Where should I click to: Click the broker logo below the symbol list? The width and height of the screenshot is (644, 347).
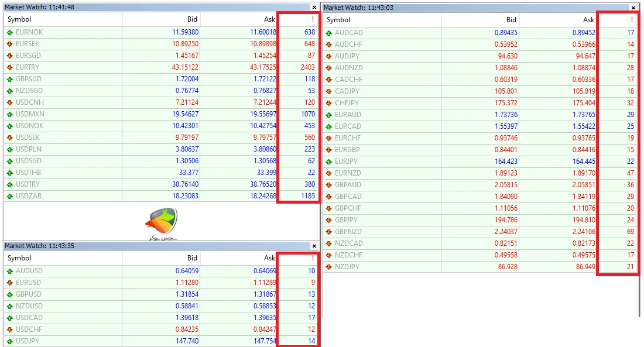[161, 224]
